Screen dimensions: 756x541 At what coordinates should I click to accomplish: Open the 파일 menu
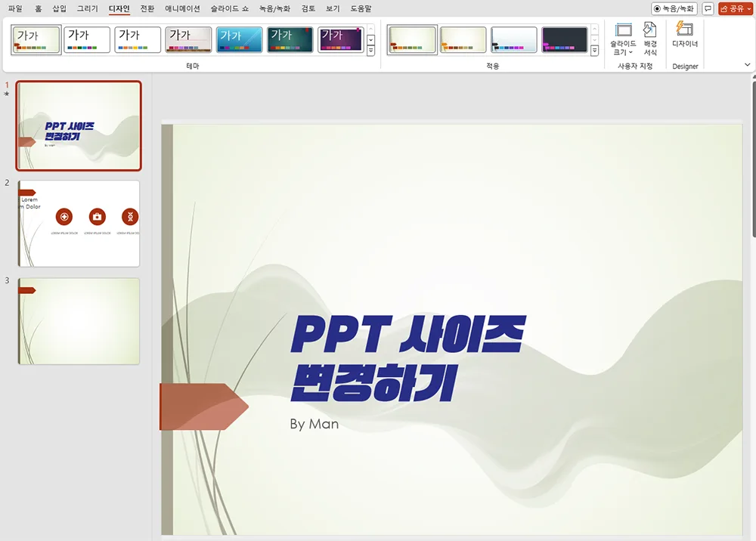coord(15,8)
